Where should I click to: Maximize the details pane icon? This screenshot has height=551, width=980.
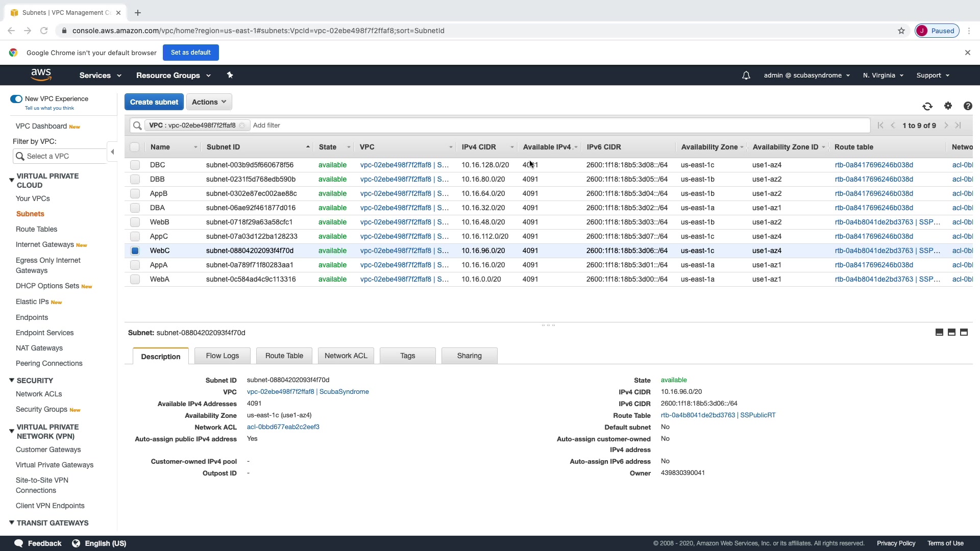964,332
